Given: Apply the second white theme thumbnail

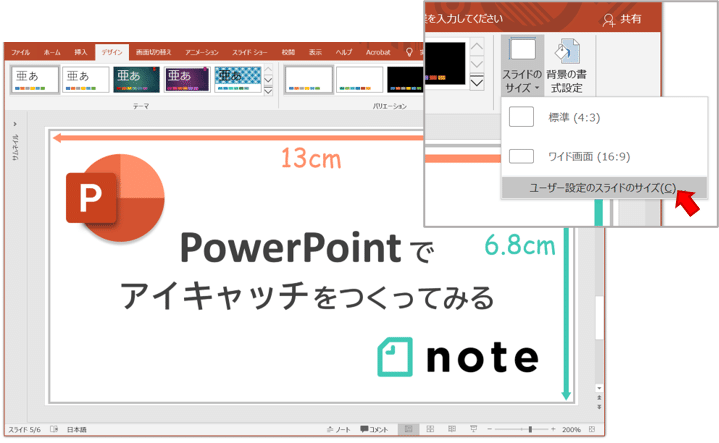Looking at the screenshot, I should [85, 79].
